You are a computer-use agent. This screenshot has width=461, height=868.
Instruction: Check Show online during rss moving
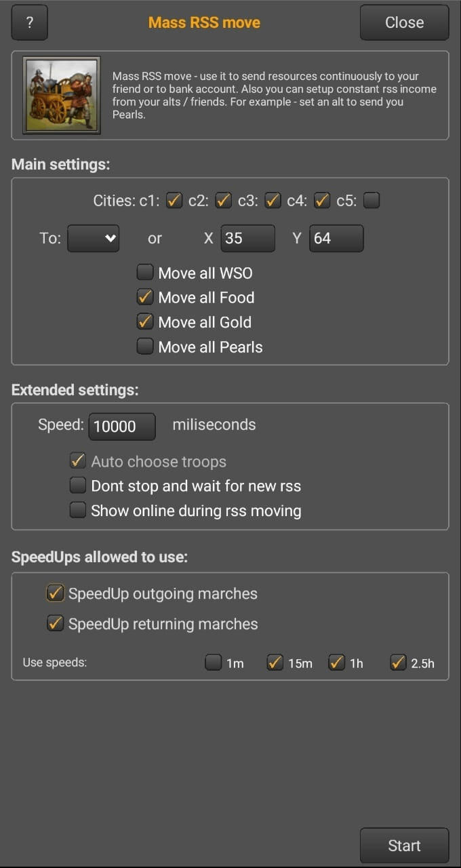click(x=78, y=510)
